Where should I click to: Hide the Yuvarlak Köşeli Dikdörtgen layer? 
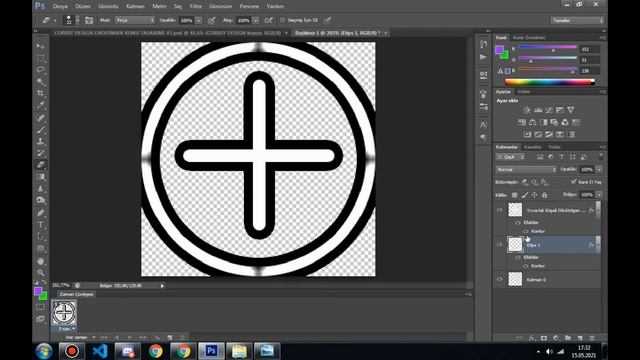pos(500,210)
